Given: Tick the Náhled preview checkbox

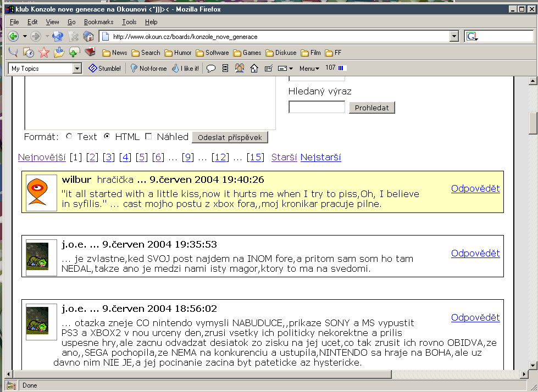Looking at the screenshot, I should (148, 136).
